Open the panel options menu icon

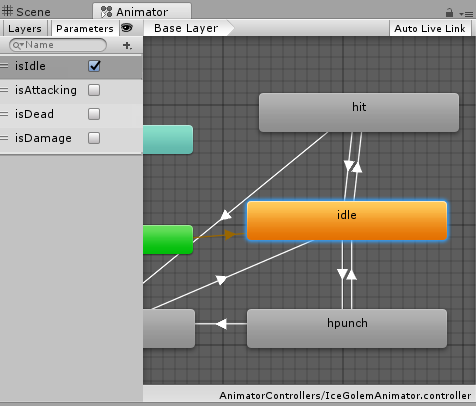466,14
